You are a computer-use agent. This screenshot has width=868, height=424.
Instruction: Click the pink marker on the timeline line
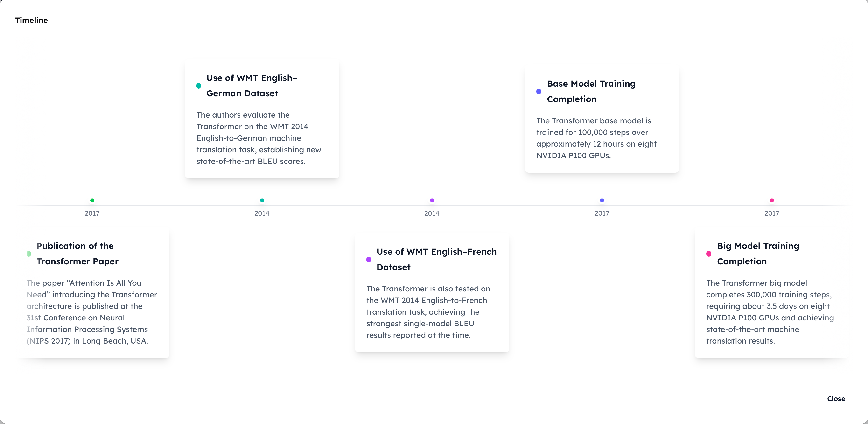pos(772,201)
